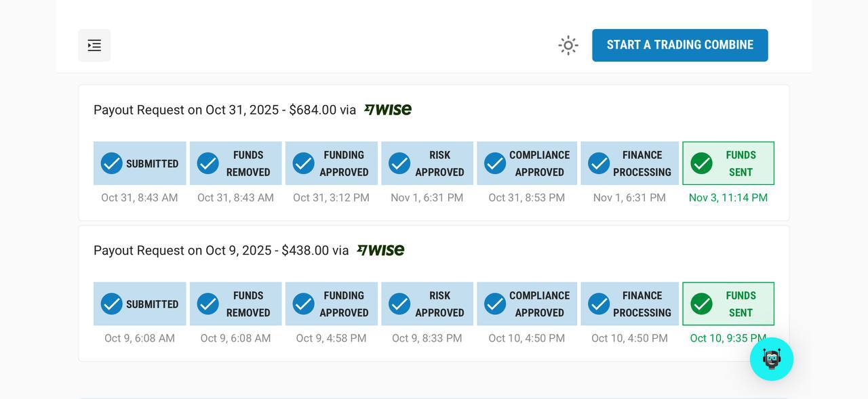Click Risk Approved checkmark in Oct 31 payout
The height and width of the screenshot is (399, 868).
[399, 163]
